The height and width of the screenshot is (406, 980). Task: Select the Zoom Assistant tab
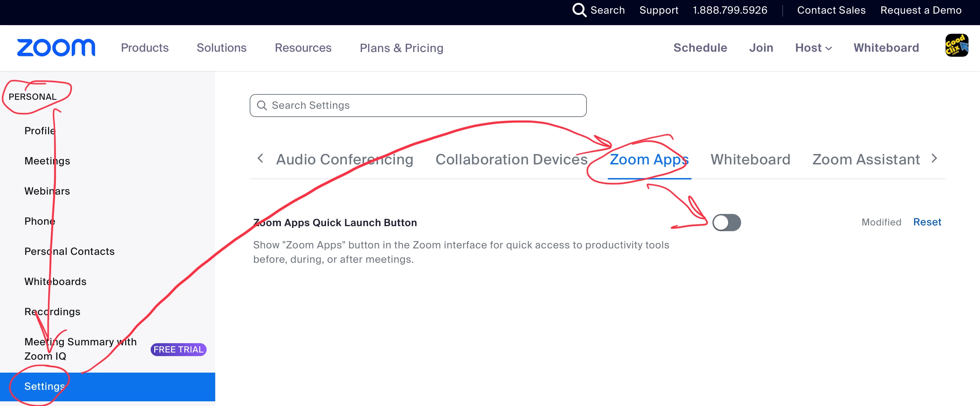pos(866,159)
